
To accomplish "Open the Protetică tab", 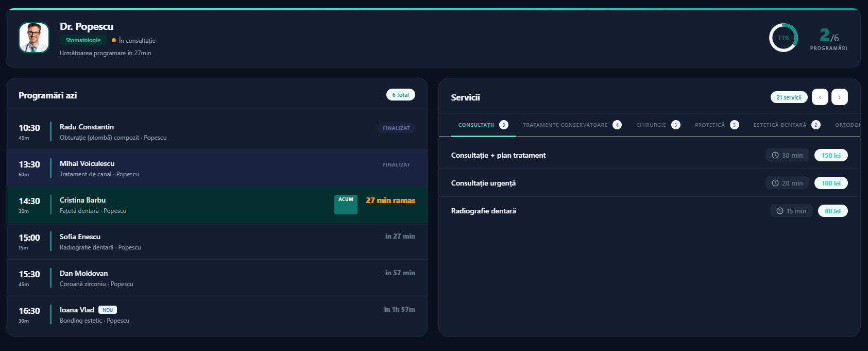I will pos(717,125).
